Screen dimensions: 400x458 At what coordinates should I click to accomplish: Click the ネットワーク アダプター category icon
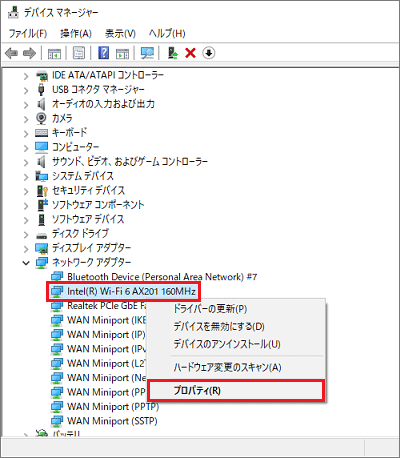point(41,262)
